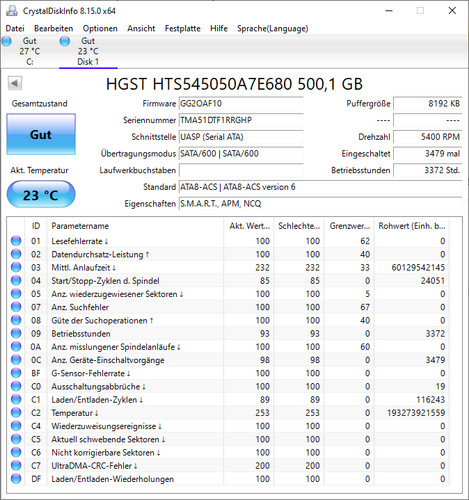Minimize the CrystalDiskInfo window
The image size is (469, 500).
click(389, 11)
